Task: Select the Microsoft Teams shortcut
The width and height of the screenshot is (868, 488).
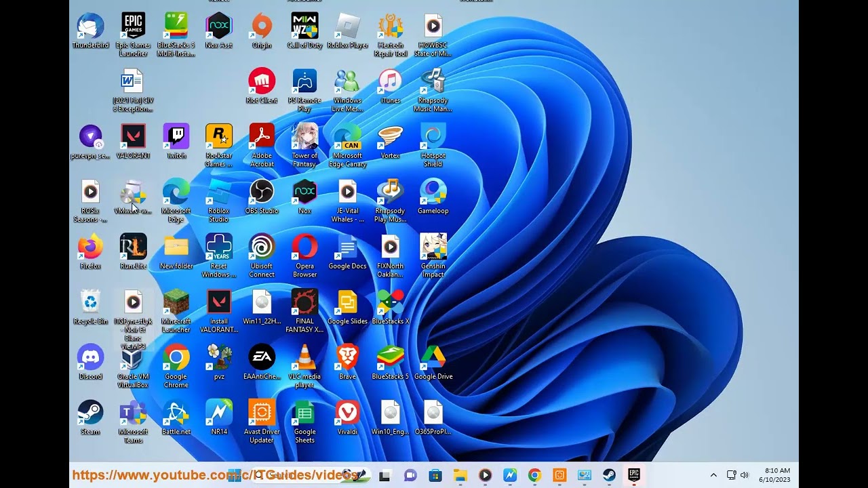Action: pyautogui.click(x=133, y=421)
